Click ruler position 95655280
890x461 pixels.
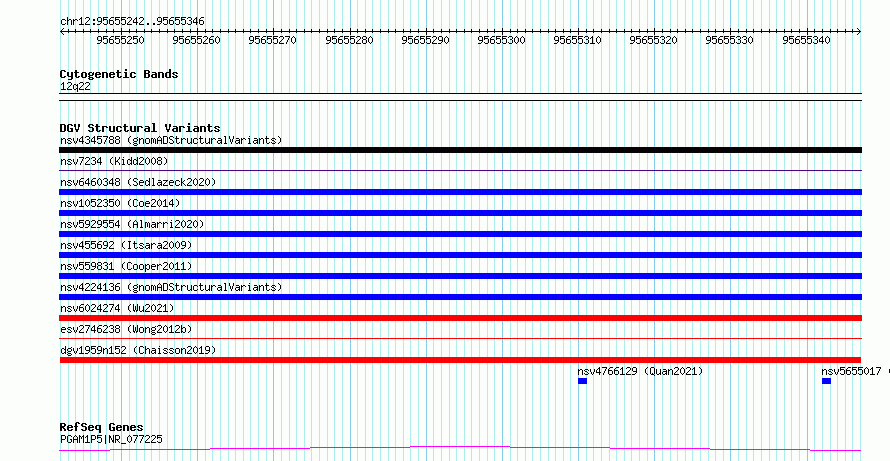coord(349,40)
